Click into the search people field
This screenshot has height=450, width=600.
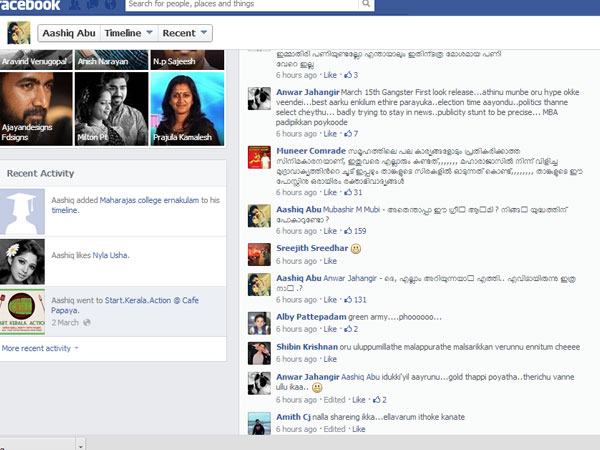pyautogui.click(x=242, y=4)
